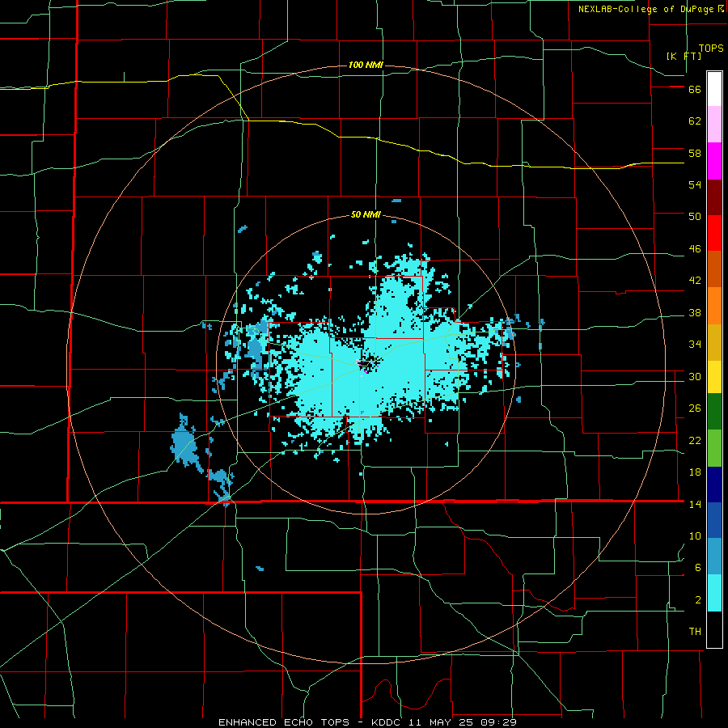Click the radar site at the ring center
This screenshot has width=728, height=728.
coord(366,364)
